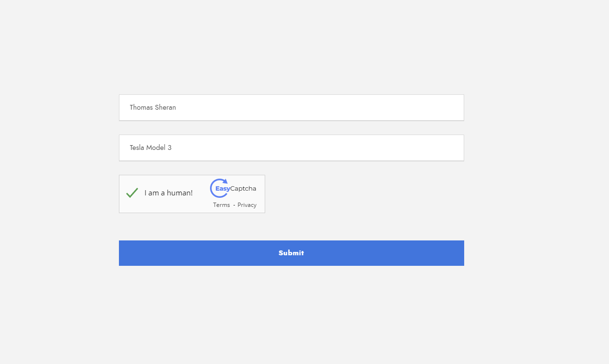Click the EasyCaptcha brand name
The image size is (609, 364).
pos(236,189)
